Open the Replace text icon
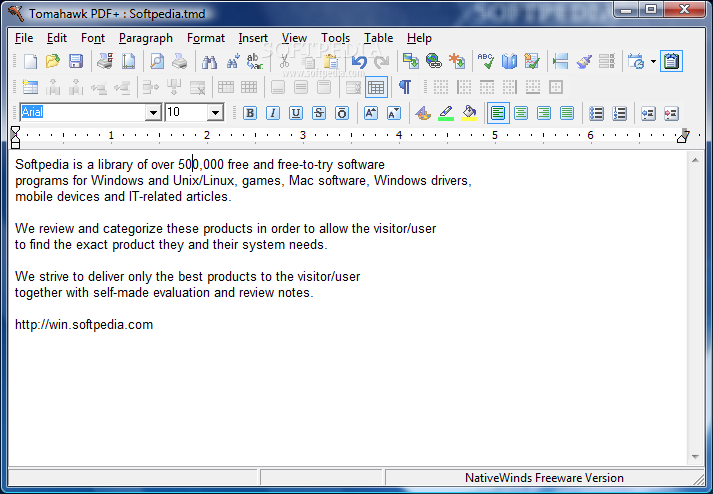The height and width of the screenshot is (494, 713). 255,61
